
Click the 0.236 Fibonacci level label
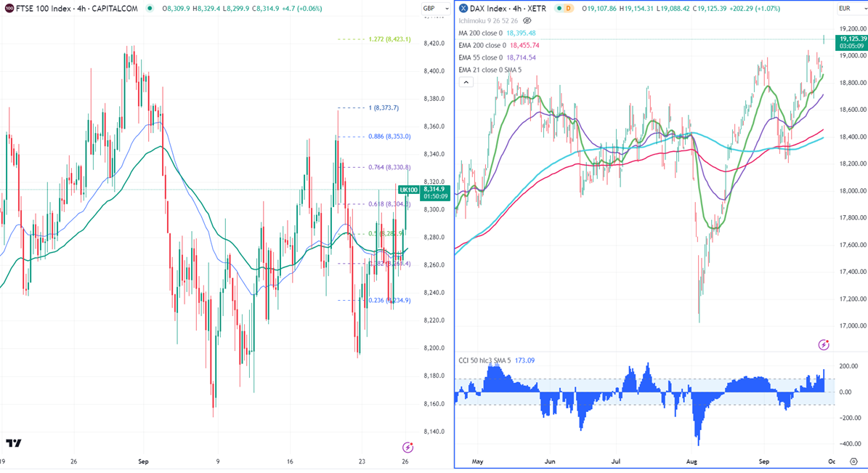(390, 301)
